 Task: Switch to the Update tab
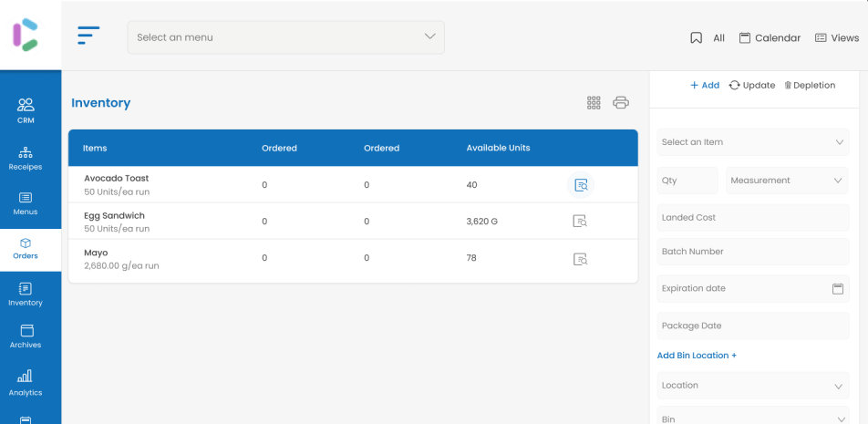click(751, 85)
